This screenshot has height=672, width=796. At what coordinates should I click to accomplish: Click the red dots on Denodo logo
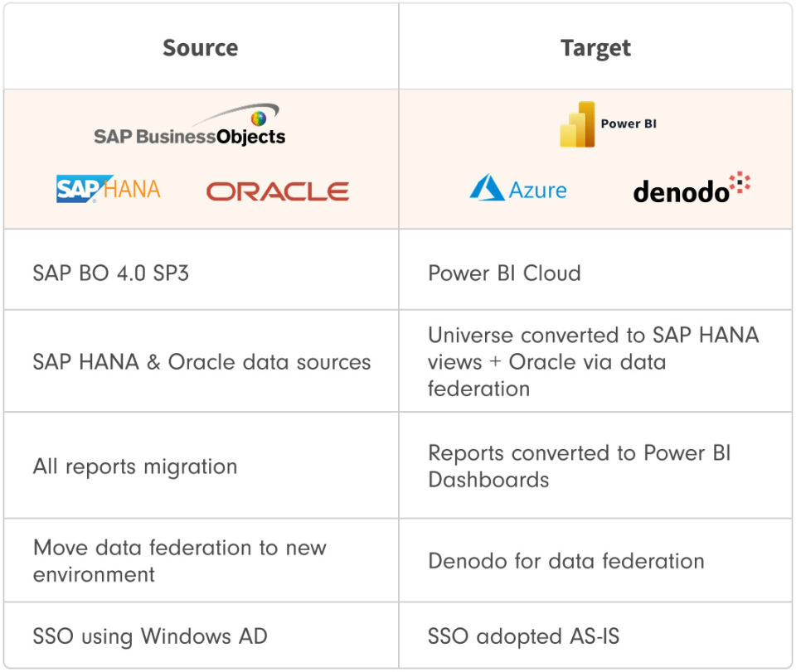[x=739, y=183]
